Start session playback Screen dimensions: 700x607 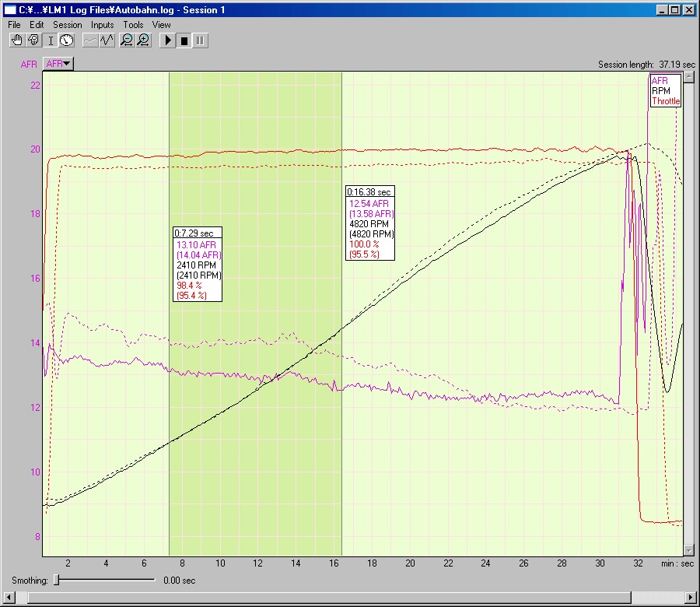168,40
